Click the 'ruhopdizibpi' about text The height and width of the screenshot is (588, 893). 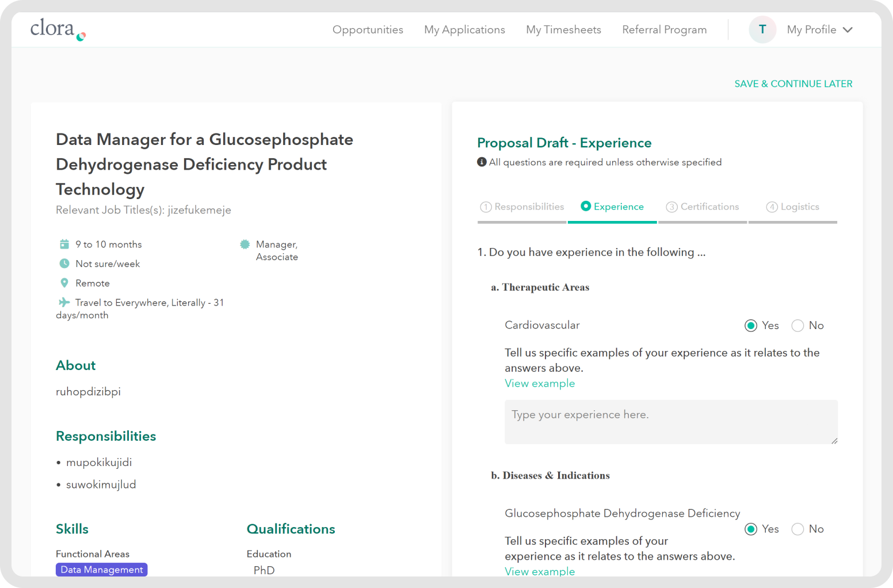coord(88,392)
